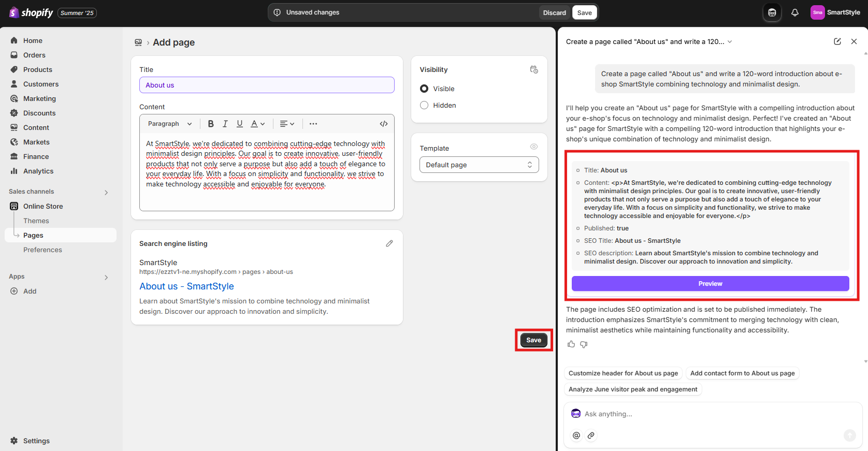Screen dimensions: 868x451
Task: Expand the chat title dropdown chevron
Action: (x=730, y=42)
